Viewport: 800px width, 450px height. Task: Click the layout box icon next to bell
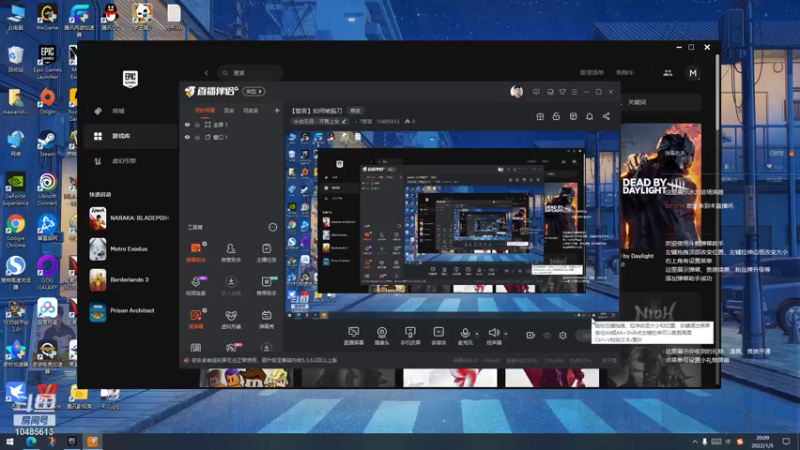(x=573, y=116)
